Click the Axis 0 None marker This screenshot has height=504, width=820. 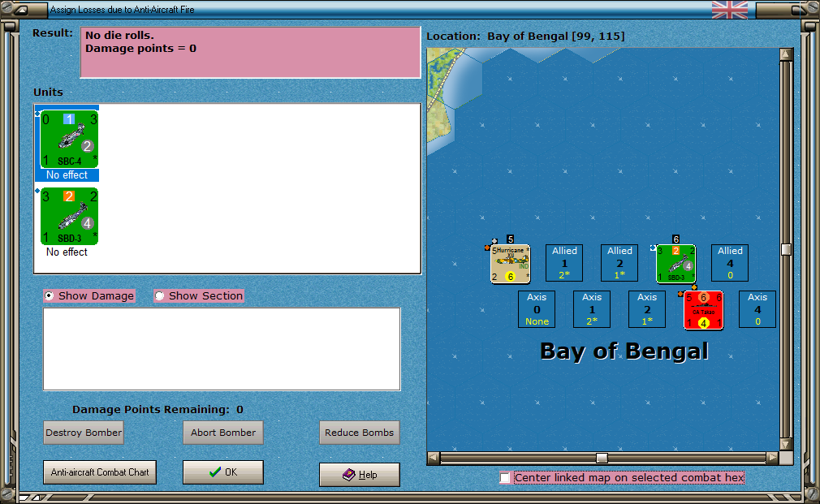[x=537, y=309]
